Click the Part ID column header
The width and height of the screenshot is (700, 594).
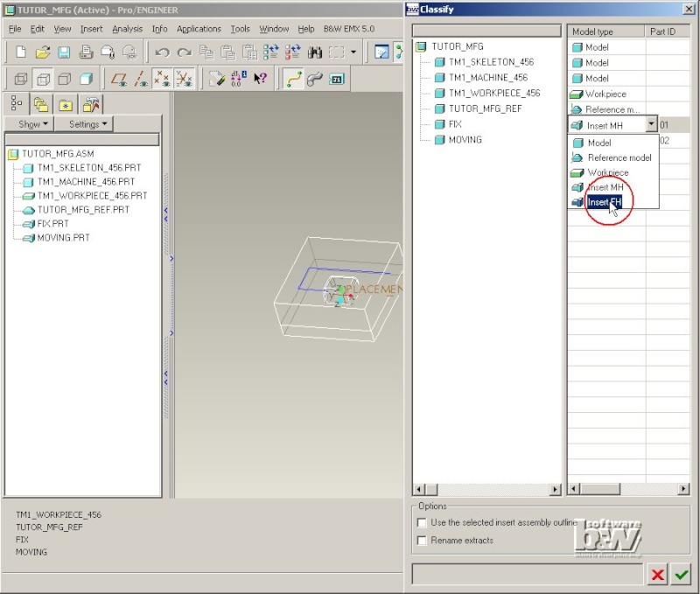tap(668, 31)
